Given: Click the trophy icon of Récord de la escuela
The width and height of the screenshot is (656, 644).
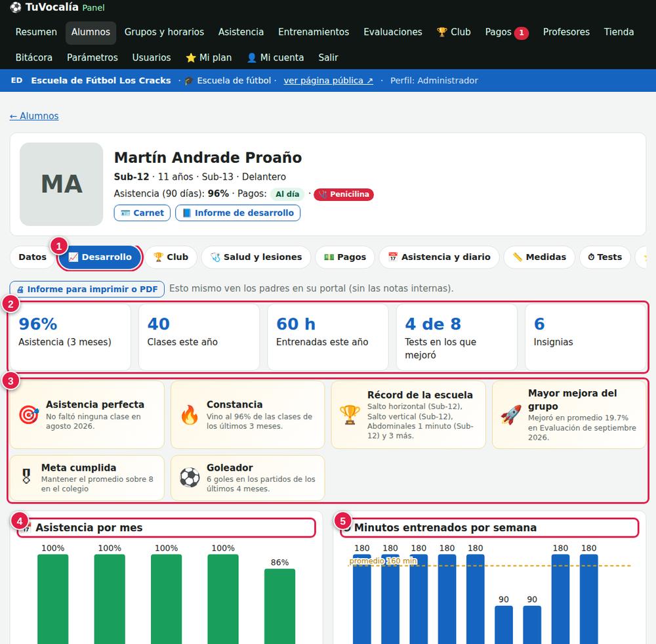Looking at the screenshot, I should (350, 415).
